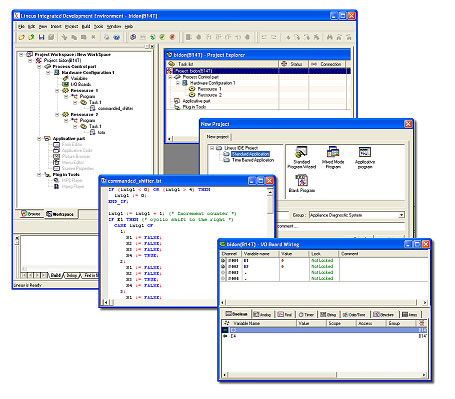The image size is (455, 399).
Task: Click channel icon of %002 row
Action: (223, 266)
